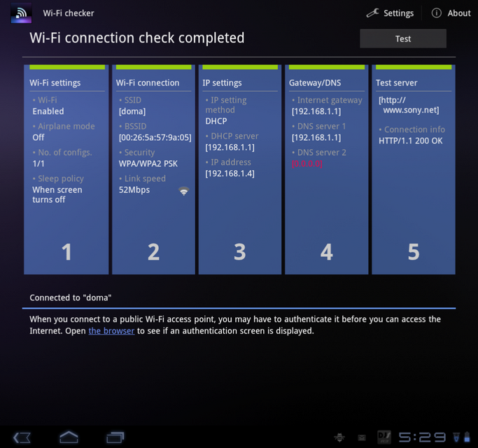Image resolution: width=478 pixels, height=448 pixels.
Task: Select the Test server step 5 panel
Action: (x=414, y=169)
